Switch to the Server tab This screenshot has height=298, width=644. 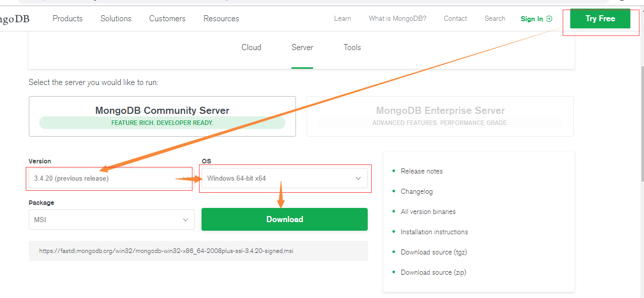(x=302, y=47)
